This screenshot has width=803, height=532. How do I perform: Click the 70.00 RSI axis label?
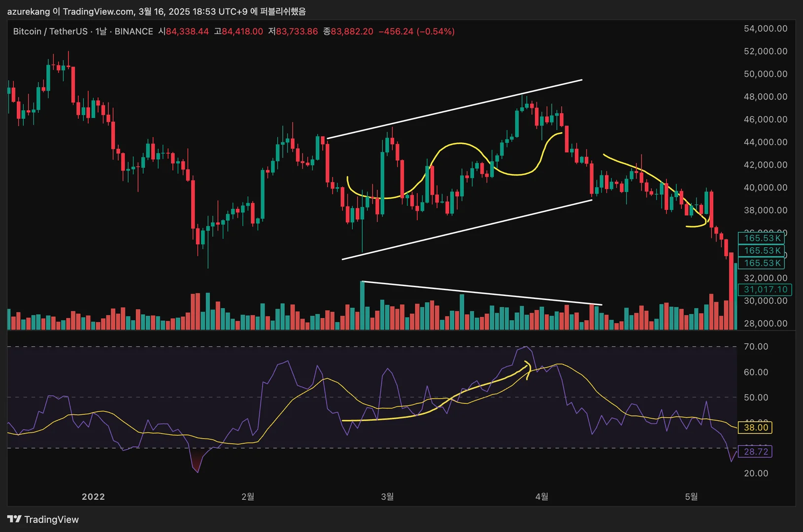tap(756, 347)
